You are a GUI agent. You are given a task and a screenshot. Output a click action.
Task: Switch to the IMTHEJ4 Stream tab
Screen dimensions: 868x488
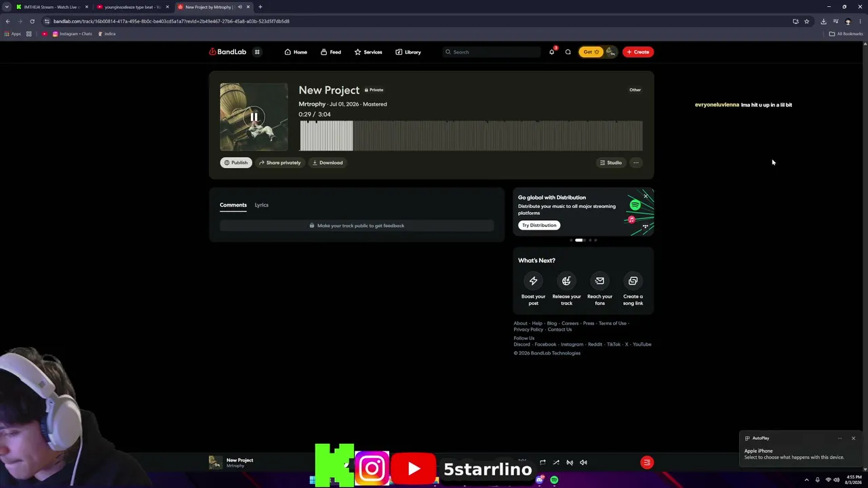[52, 7]
